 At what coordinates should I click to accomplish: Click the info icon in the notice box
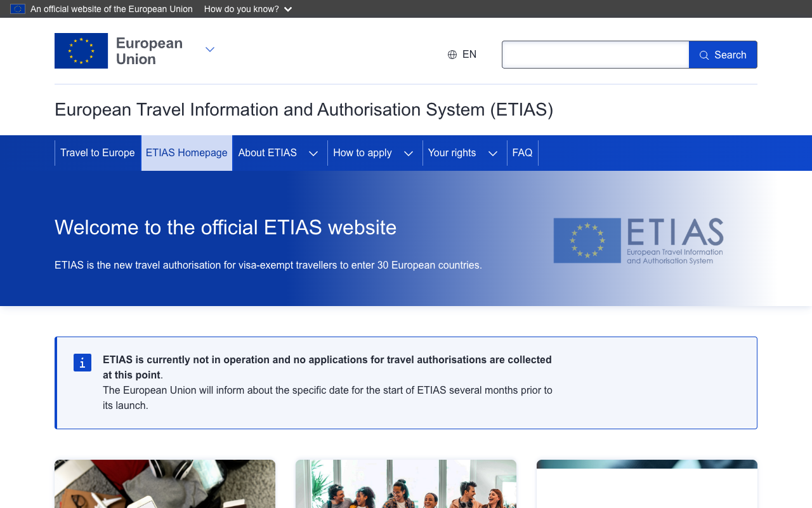click(x=82, y=363)
